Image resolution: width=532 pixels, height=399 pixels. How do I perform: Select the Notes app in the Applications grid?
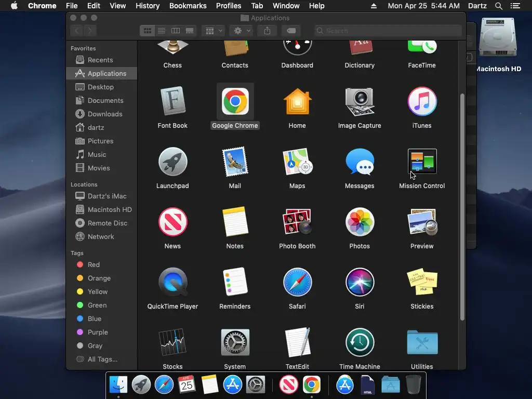click(x=235, y=222)
